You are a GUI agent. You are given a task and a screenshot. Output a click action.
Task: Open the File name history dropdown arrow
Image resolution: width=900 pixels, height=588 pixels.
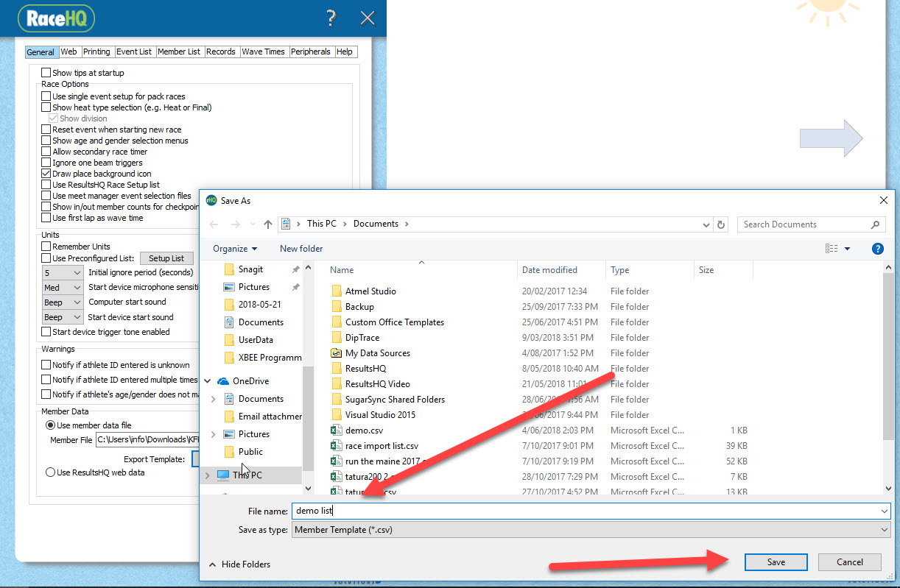point(884,511)
